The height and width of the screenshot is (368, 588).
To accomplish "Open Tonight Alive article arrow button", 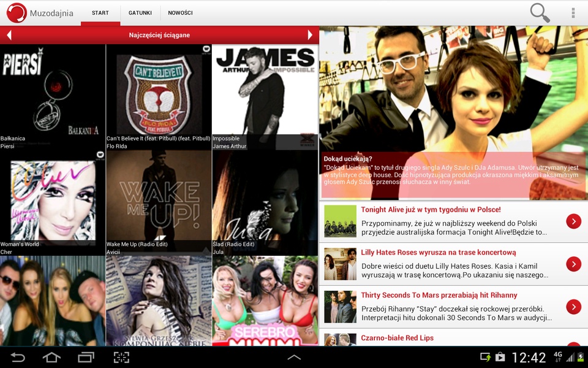I will (x=573, y=221).
